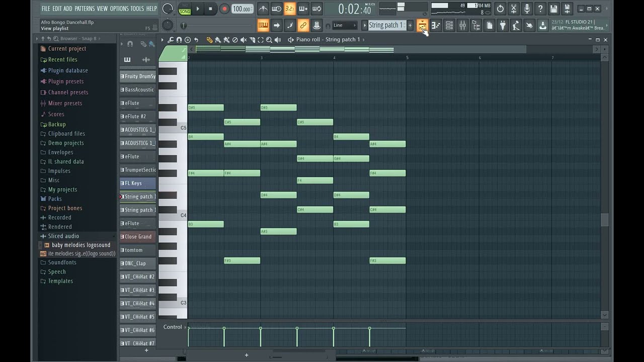Switch song/pattern mode button
Image resolution: width=644 pixels, height=362 pixels.
point(185,9)
